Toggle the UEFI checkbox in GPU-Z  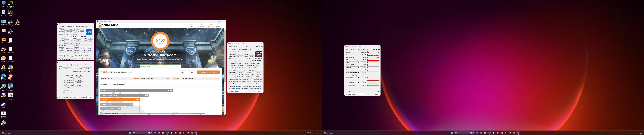(259, 59)
